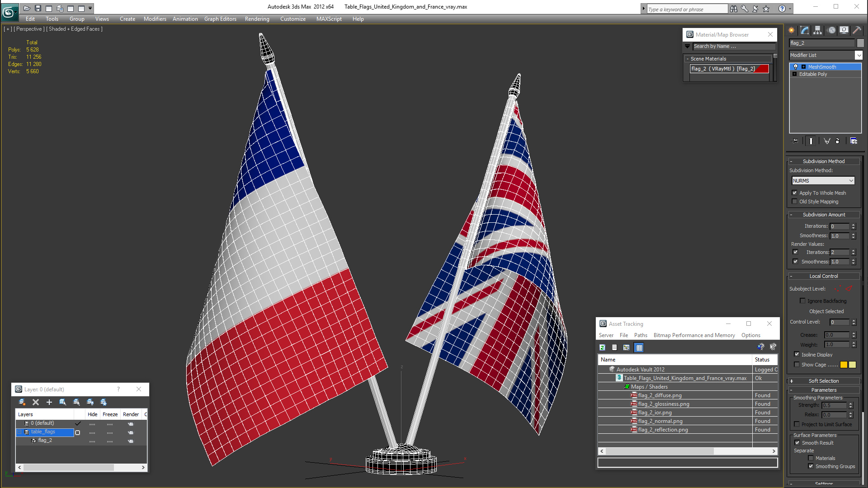Viewport: 868px width, 488px height.
Task: Open the Rendering menu
Action: click(x=257, y=19)
